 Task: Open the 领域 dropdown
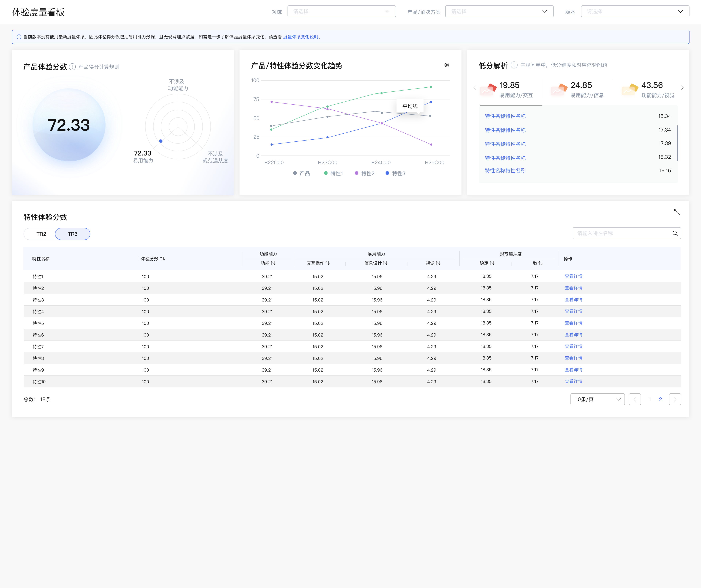tap(342, 11)
